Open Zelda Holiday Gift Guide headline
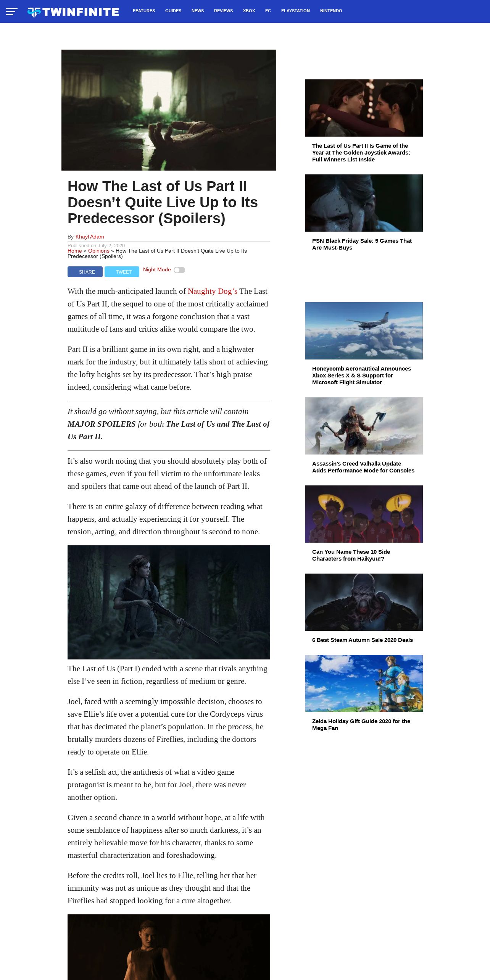This screenshot has width=490, height=980. point(361,725)
